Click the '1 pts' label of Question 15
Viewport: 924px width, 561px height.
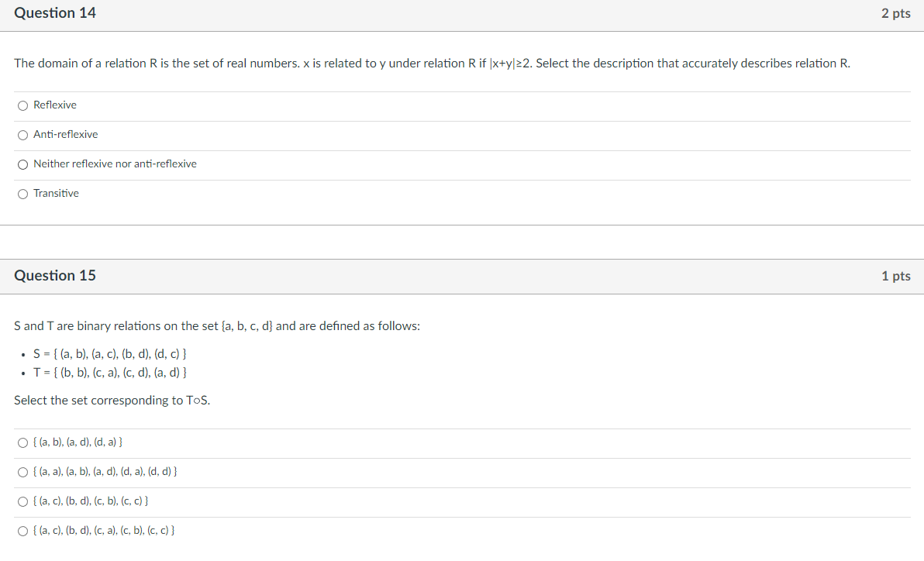coord(895,277)
